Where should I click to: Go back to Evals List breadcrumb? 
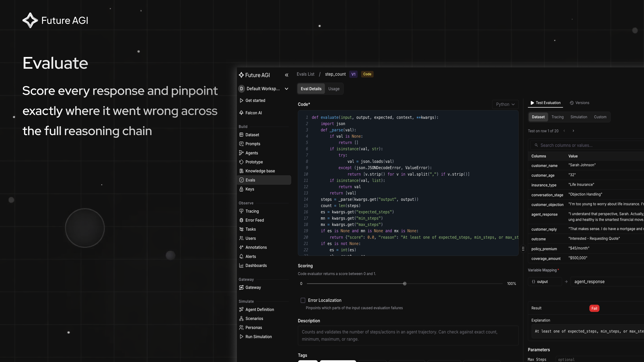[x=306, y=74]
